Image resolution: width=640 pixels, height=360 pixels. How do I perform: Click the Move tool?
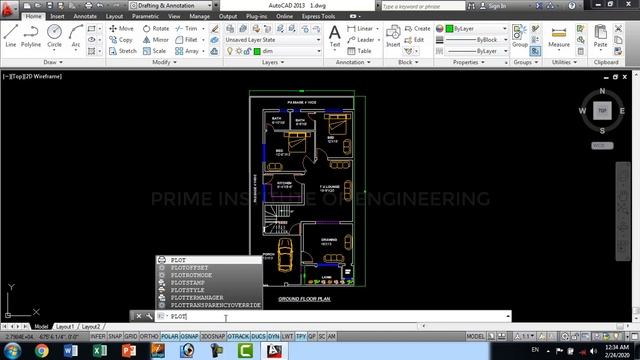121,29
